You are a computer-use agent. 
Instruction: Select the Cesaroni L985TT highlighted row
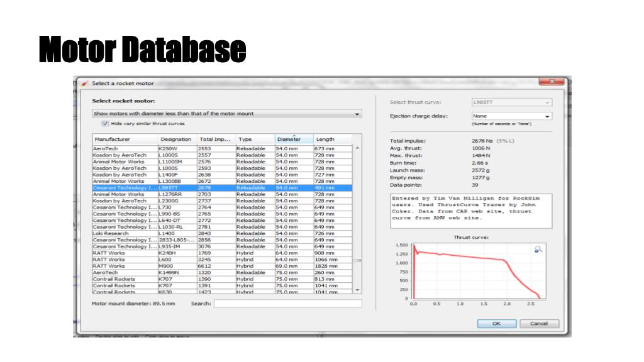pos(222,187)
